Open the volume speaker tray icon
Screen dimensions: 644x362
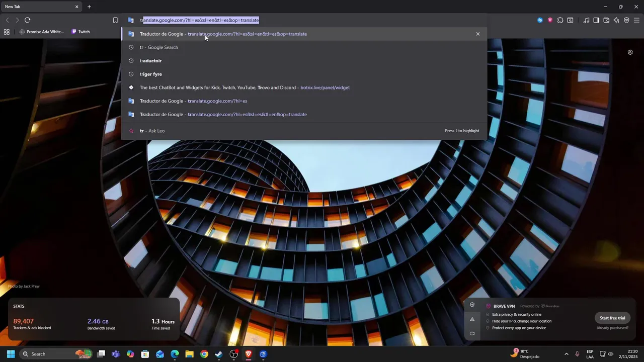coord(610,354)
